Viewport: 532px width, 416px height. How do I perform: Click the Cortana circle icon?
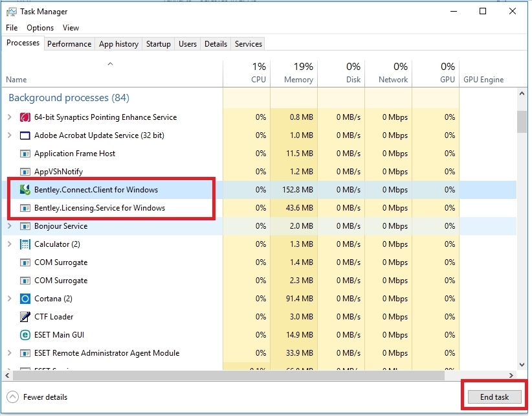click(x=25, y=299)
